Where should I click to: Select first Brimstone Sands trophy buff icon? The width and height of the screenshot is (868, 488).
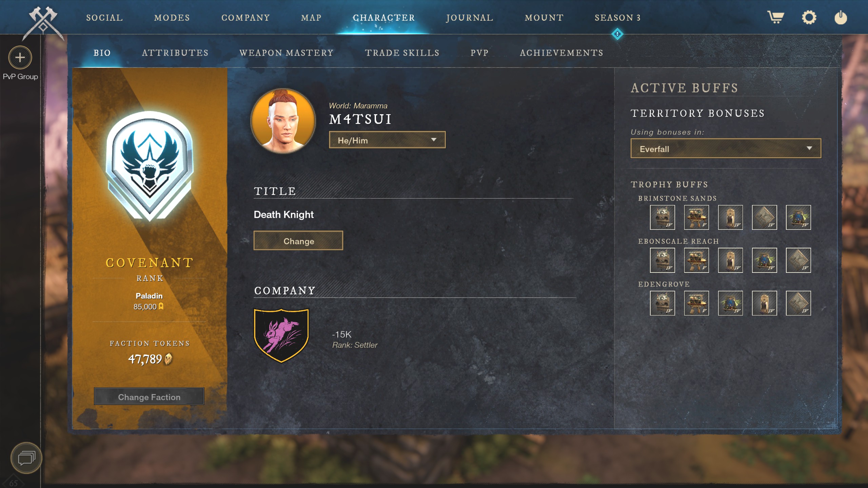662,217
